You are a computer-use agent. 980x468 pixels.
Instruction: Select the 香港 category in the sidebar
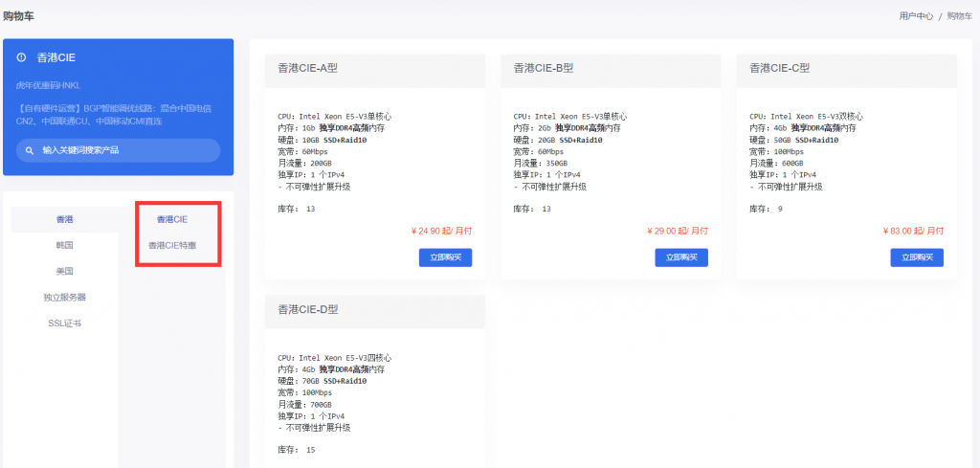pos(65,219)
